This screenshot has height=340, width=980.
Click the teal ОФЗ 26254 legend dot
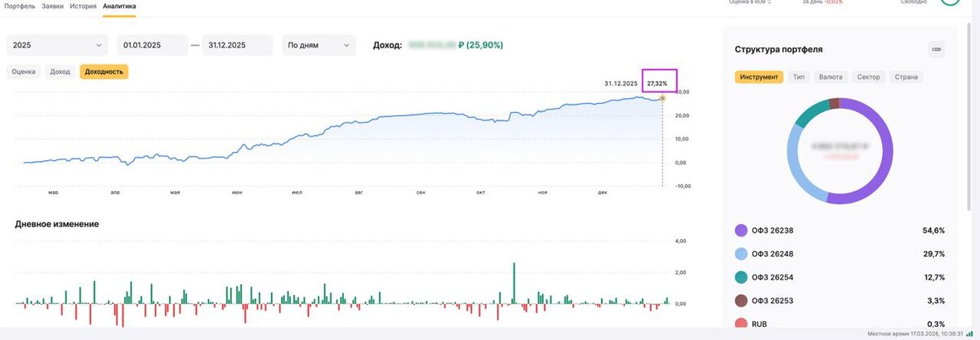742,277
